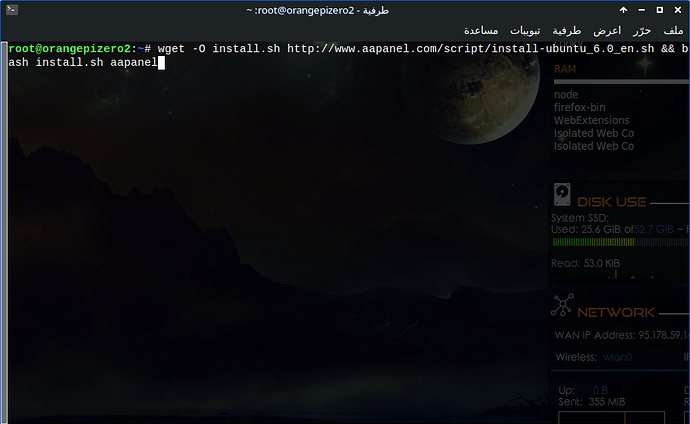Click the hard drive icon beside DISK USE

pos(565,194)
